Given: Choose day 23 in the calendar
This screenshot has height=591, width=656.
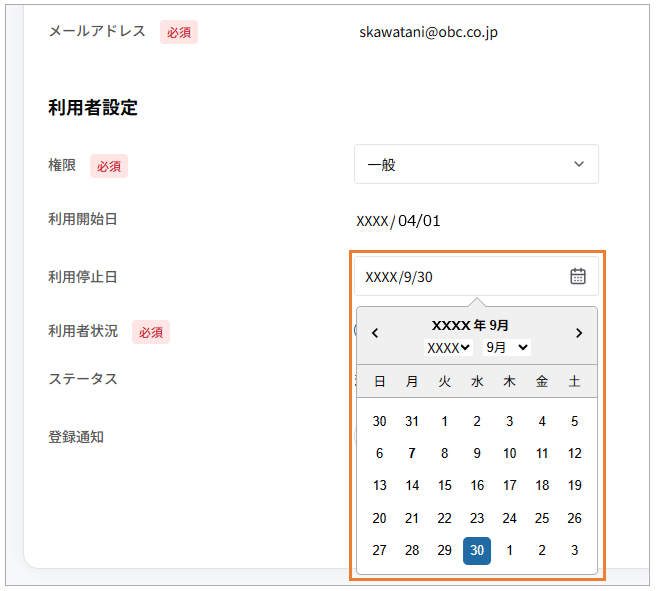Looking at the screenshot, I should [x=477, y=518].
